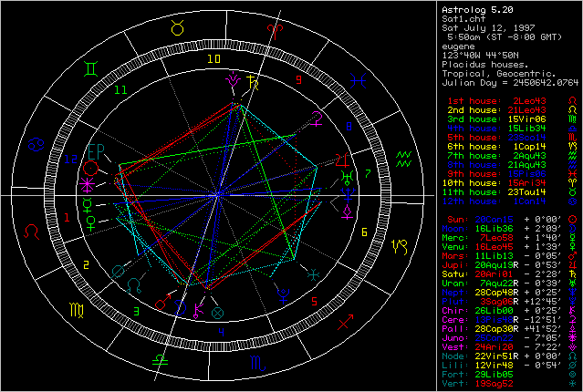Click the magenta Juno asterisk glyph inside the wheel
Image resolution: width=583 pixels, height=392 pixels.
pos(87,185)
